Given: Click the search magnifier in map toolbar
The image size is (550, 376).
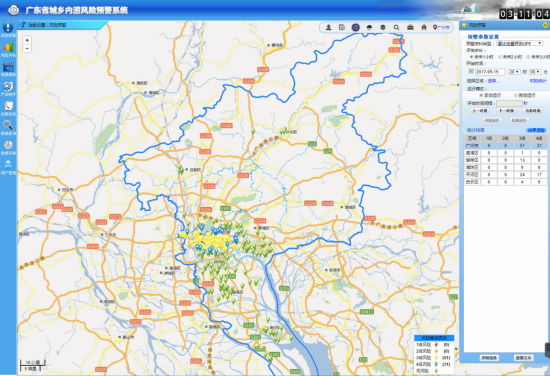Looking at the screenshot, I should (396, 27).
